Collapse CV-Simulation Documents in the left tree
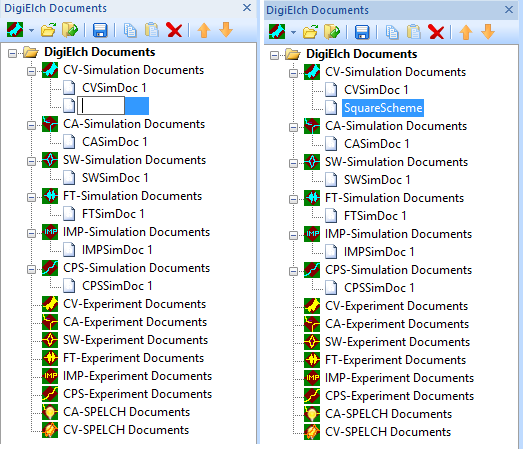Image resolution: width=523 pixels, height=450 pixels. [31, 71]
